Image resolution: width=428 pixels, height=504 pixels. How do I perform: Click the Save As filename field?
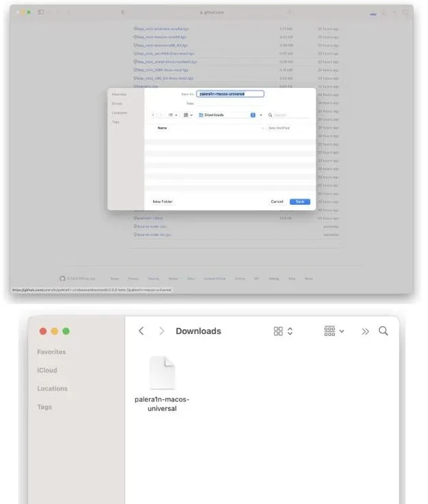click(230, 94)
